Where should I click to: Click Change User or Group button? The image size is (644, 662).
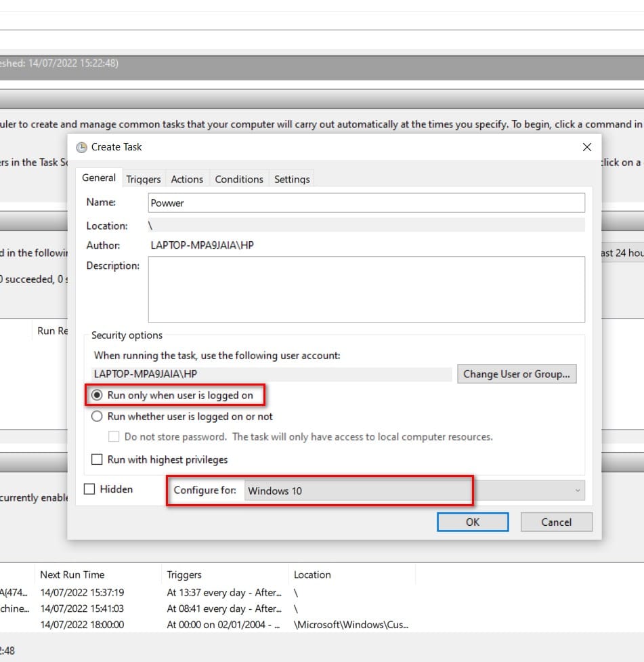(517, 374)
